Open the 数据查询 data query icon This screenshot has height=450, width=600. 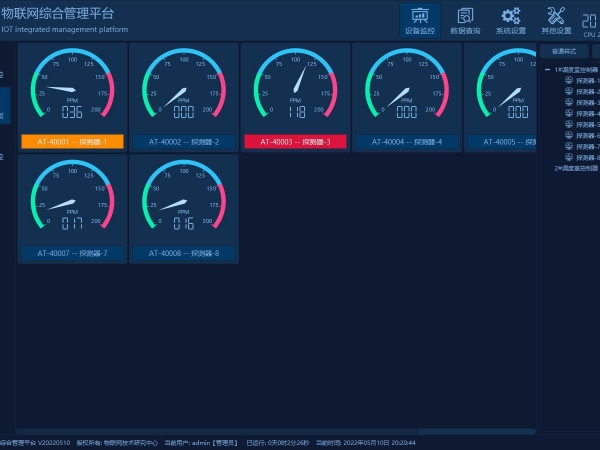(x=465, y=20)
